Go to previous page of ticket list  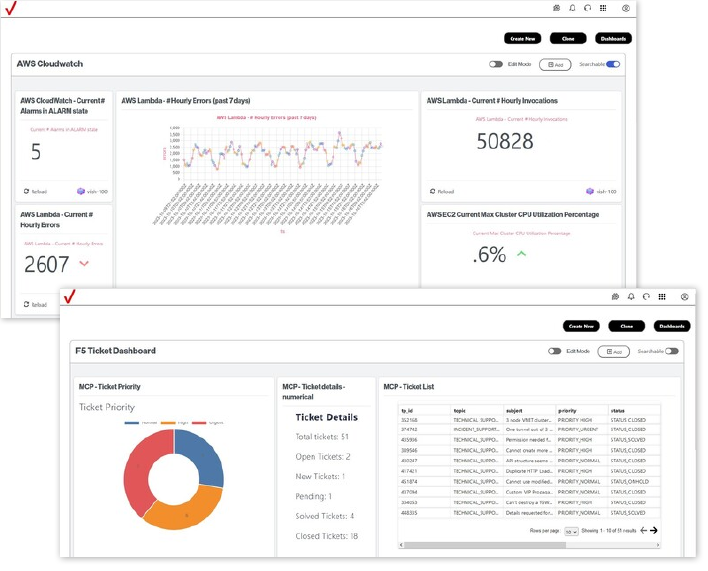(x=643, y=530)
